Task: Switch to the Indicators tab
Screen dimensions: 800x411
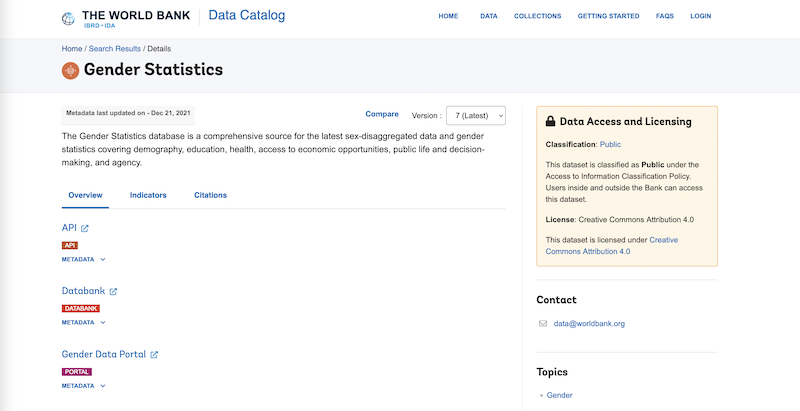Action: coord(148,195)
